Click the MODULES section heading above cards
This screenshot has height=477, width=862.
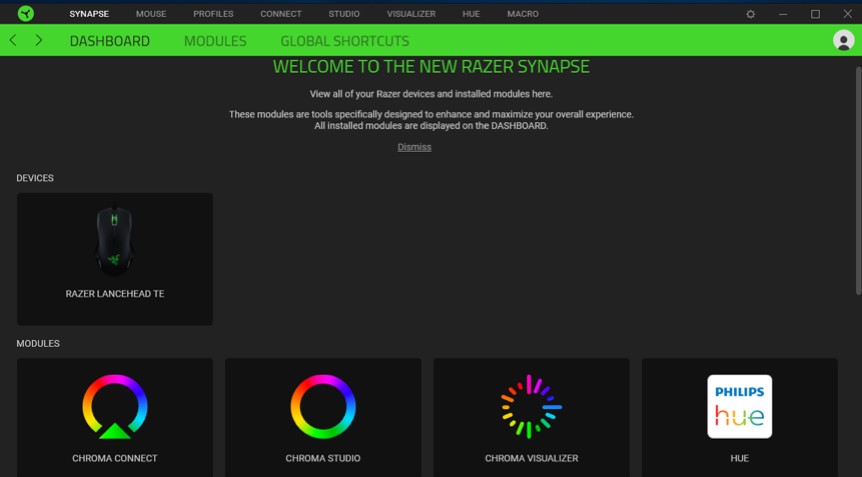point(38,343)
